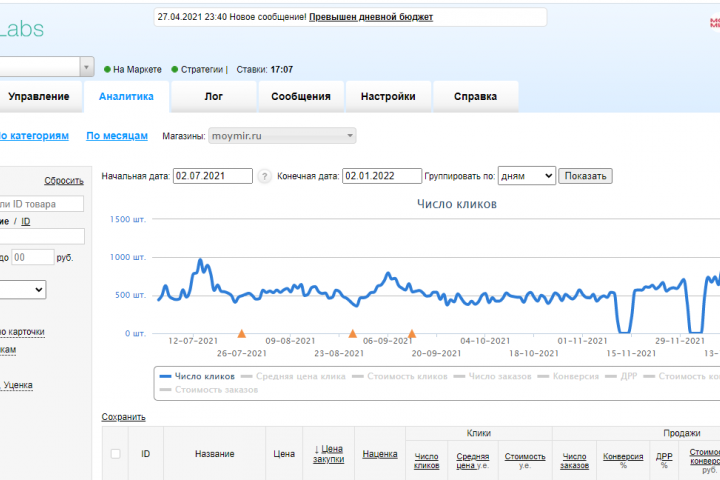Open the Справка tab
The height and width of the screenshot is (480, 720).
click(x=475, y=96)
